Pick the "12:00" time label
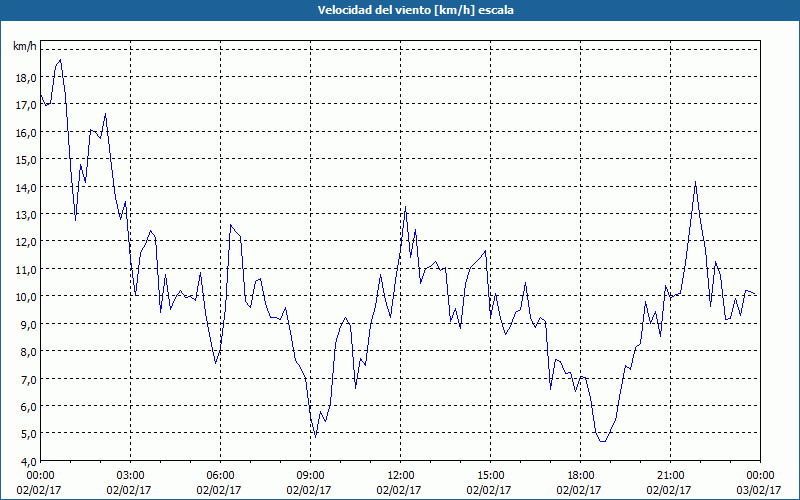800x500 pixels. point(401,476)
